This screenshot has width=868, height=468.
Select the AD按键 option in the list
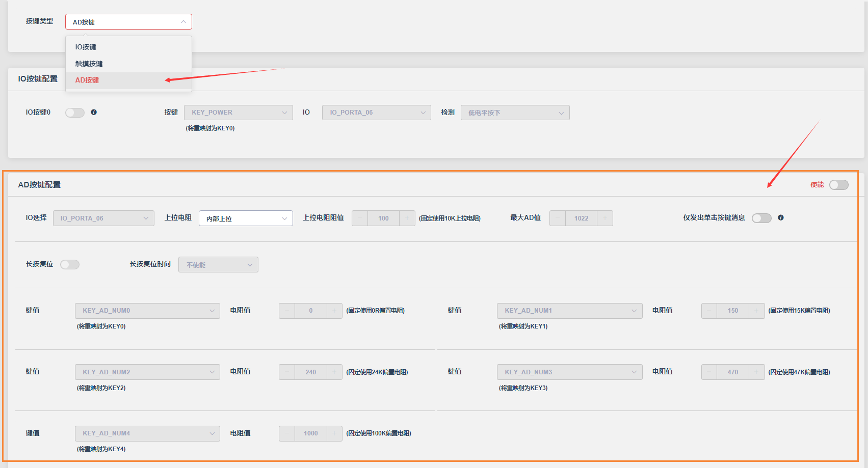[x=128, y=80]
